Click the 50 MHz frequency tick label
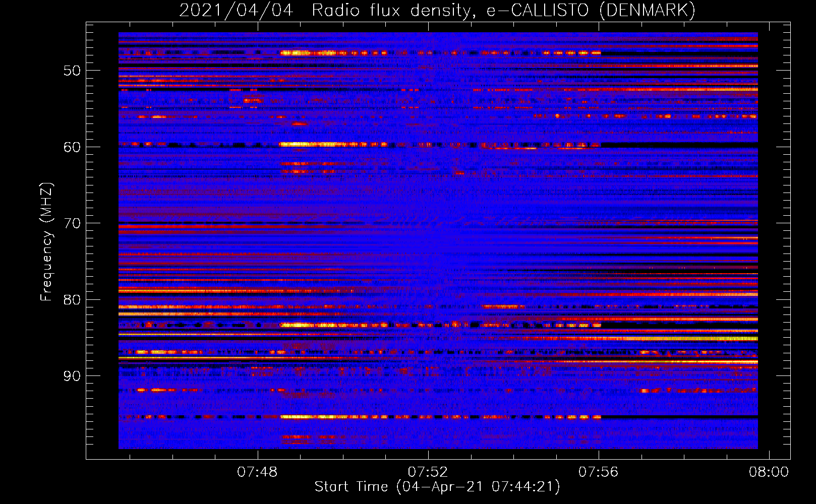The height and width of the screenshot is (504, 816). [72, 71]
